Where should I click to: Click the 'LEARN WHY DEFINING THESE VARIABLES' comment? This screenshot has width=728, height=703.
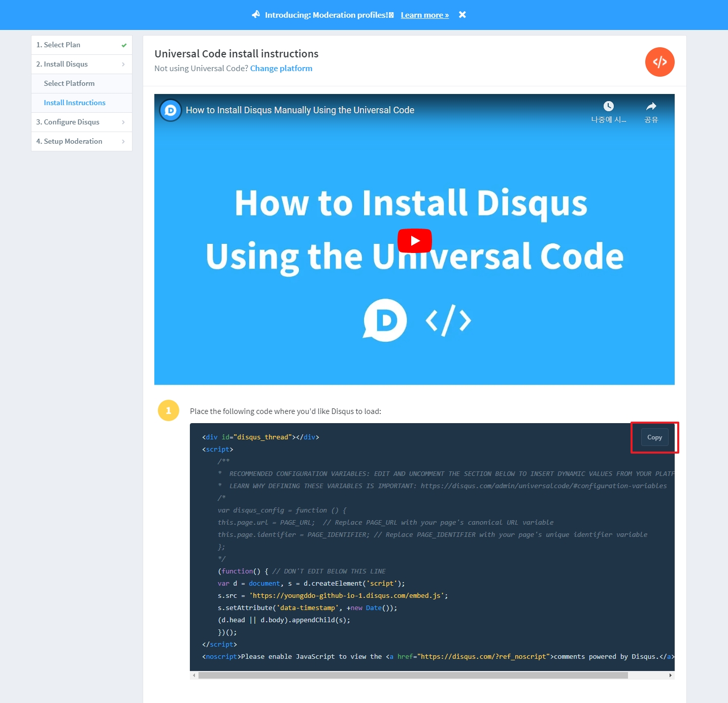(x=442, y=486)
